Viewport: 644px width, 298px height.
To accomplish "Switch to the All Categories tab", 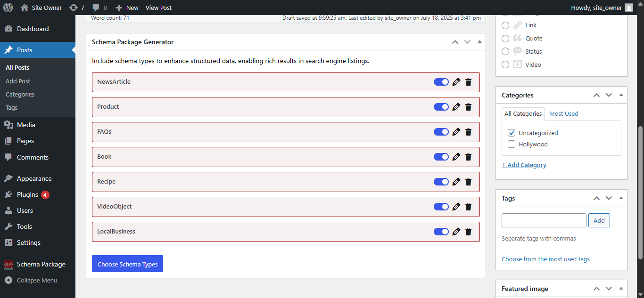I will click(523, 114).
